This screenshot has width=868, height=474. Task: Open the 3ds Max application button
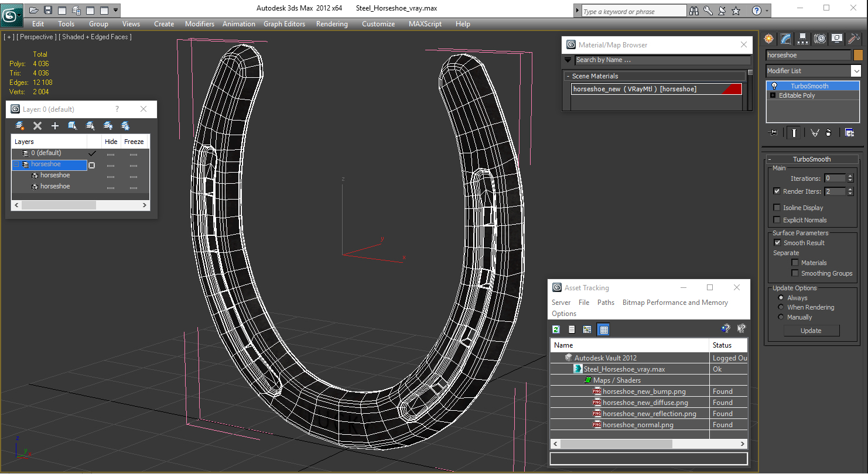coord(11,14)
